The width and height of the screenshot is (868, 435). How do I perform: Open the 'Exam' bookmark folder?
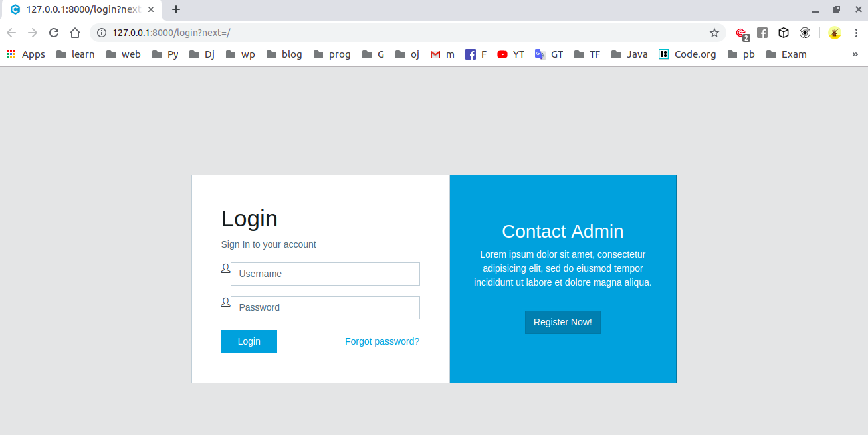tap(786, 54)
